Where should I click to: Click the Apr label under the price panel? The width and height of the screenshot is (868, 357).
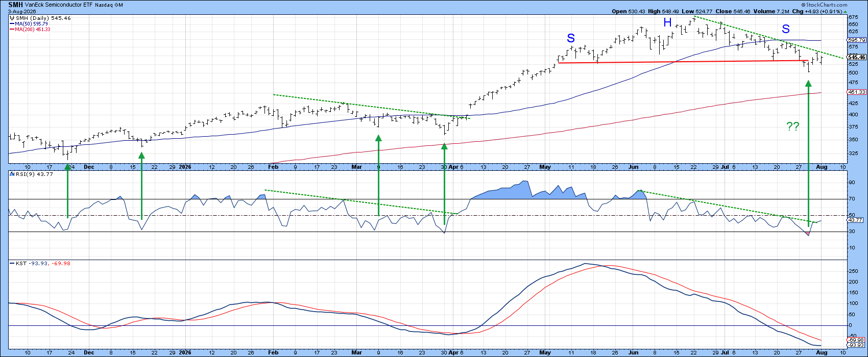453,167
